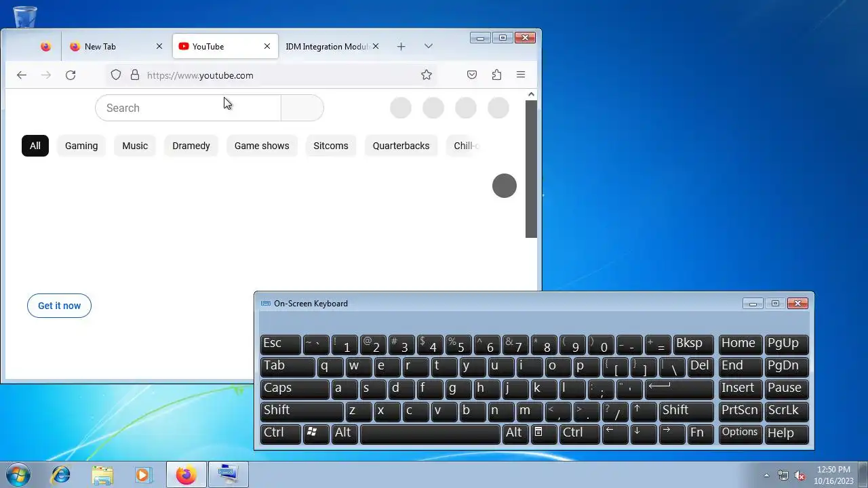Close the IDM Integration Module tab
Viewport: 868px width, 488px height.
pos(376,46)
